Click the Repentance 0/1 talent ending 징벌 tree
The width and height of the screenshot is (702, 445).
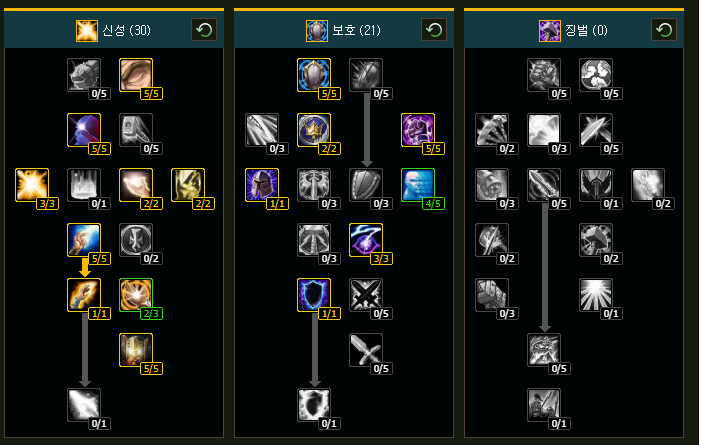pos(544,405)
